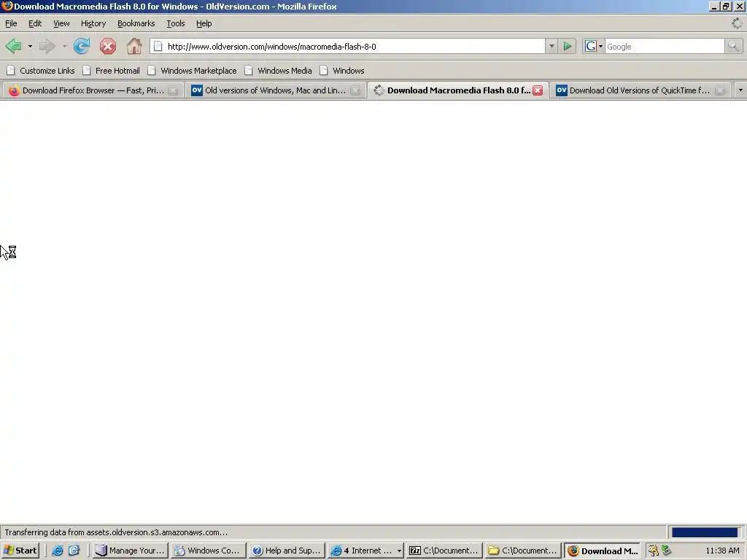Click the Download M... Firefox taskbar button
This screenshot has width=747, height=560.
point(602,551)
